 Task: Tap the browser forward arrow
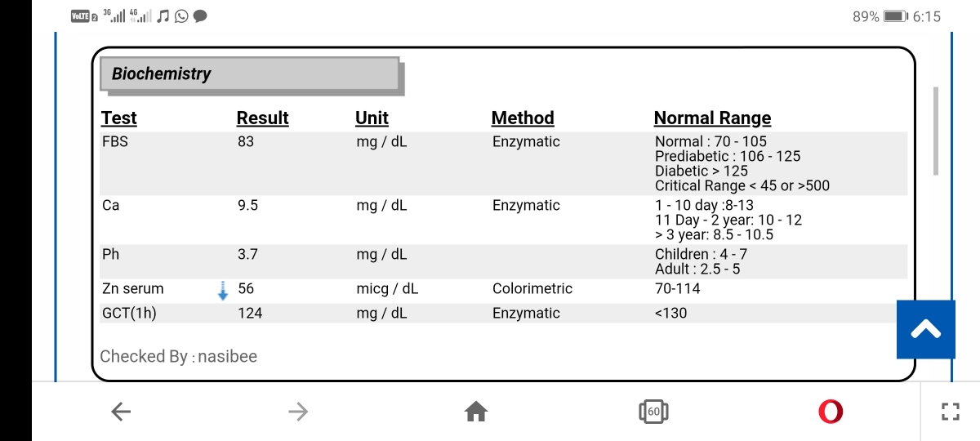pyautogui.click(x=298, y=412)
